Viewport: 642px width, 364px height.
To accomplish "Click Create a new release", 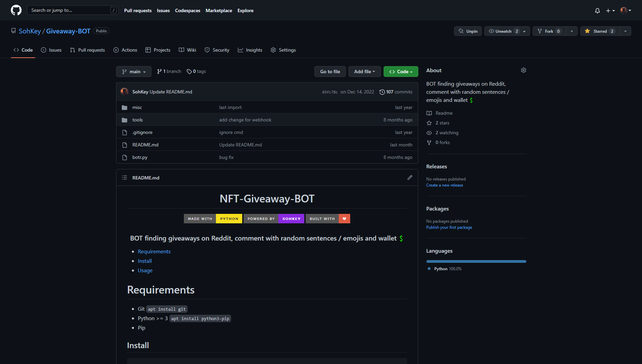I will point(444,185).
